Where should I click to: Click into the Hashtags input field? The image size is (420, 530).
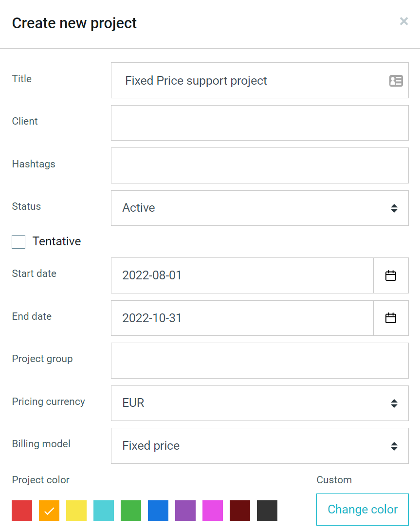[260, 165]
